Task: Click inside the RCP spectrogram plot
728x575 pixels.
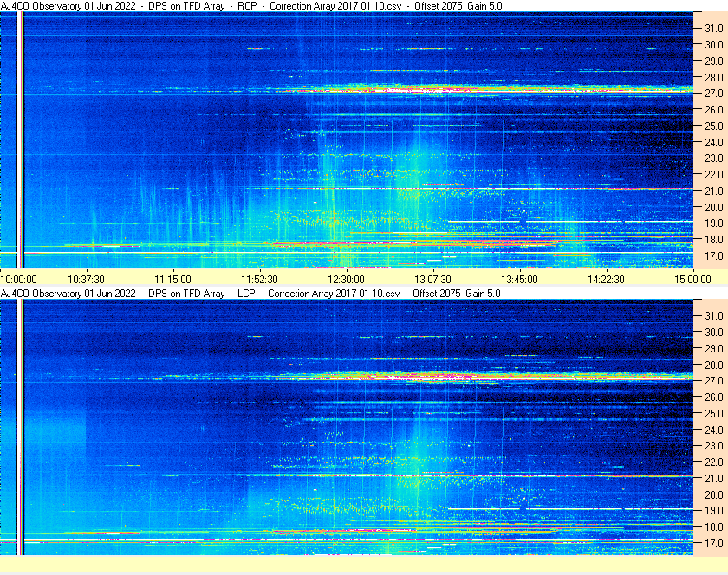Action: point(347,139)
